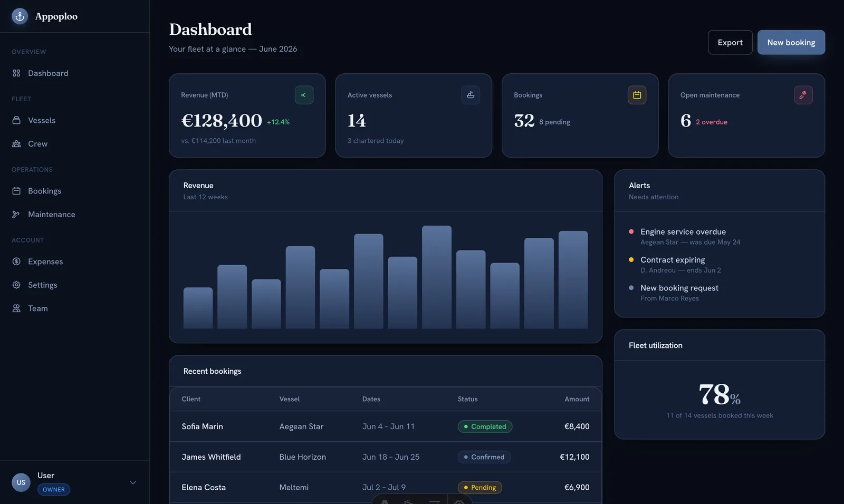Screen dimensions: 844x504
Task: Click the Amount column header
Action: coord(577,399)
